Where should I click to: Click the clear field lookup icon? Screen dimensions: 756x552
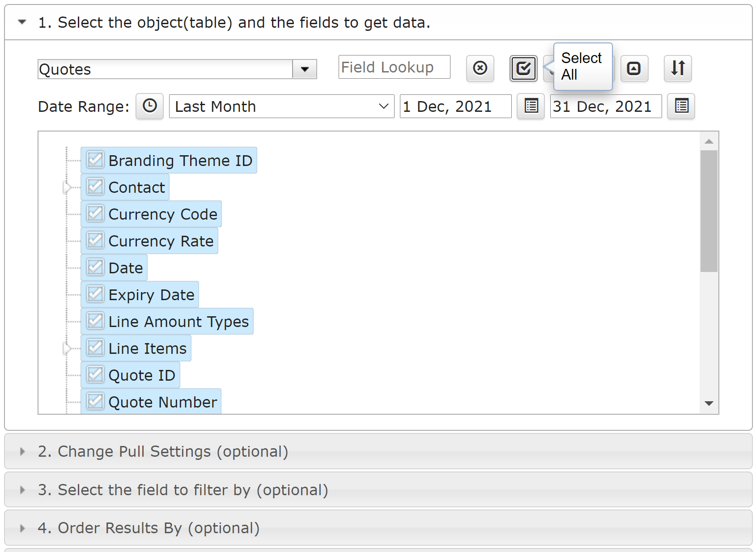[x=480, y=68]
